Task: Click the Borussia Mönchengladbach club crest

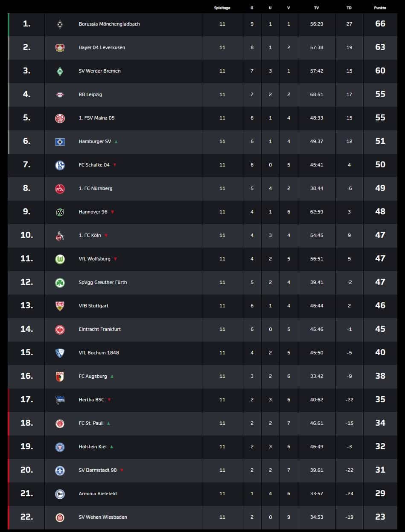Action: [x=60, y=24]
